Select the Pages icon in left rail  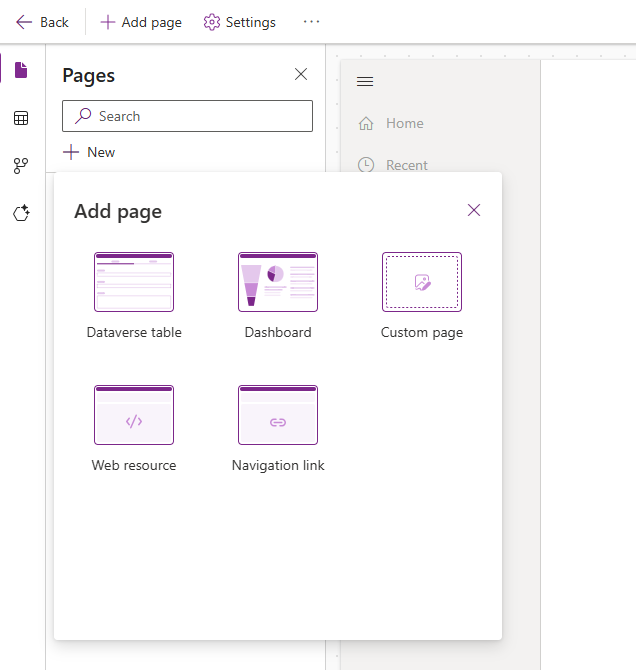tap(21, 70)
